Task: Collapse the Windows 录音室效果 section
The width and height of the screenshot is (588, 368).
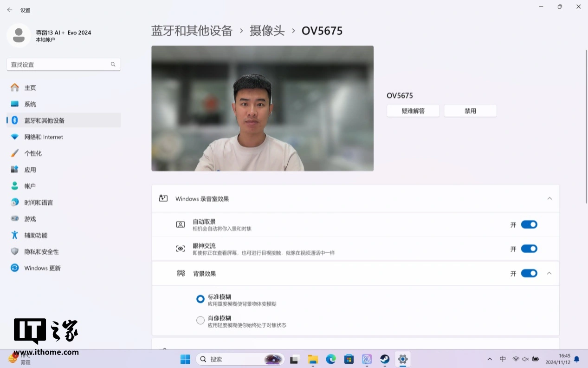Action: (x=549, y=198)
